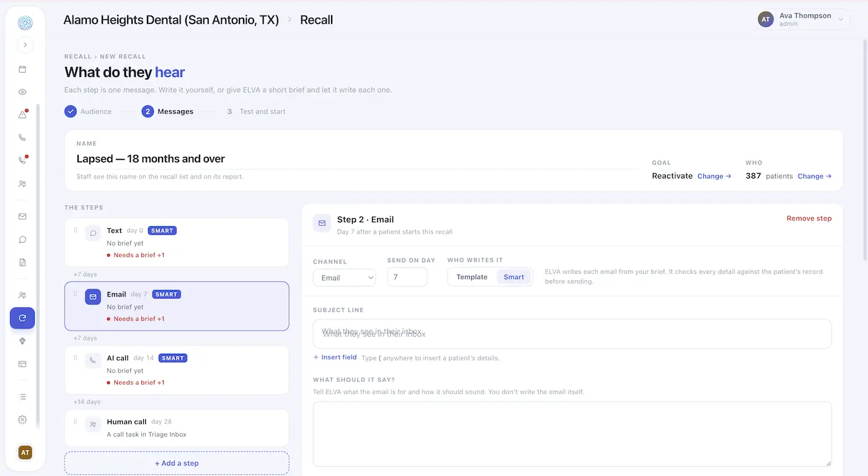
Task: Open the eye icon view in sidebar
Action: tap(22, 92)
